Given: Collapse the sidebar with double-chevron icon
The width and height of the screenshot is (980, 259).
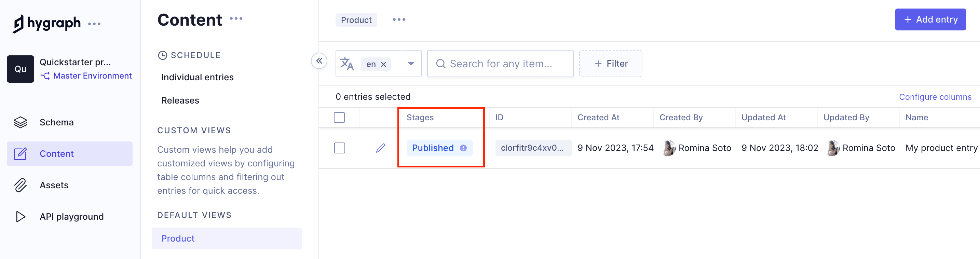Looking at the screenshot, I should coord(319,61).
